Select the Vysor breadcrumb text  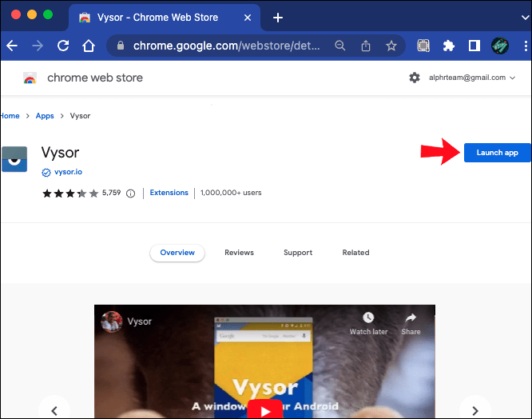[80, 116]
